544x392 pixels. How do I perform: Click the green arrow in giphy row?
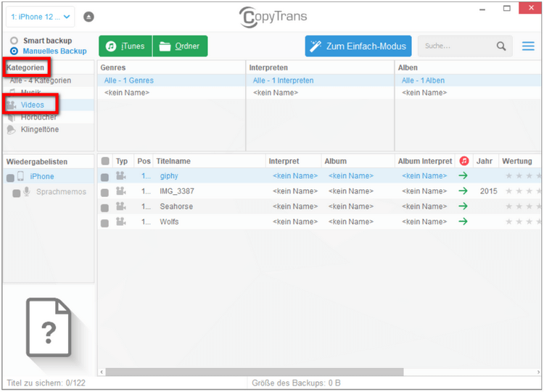coord(463,176)
